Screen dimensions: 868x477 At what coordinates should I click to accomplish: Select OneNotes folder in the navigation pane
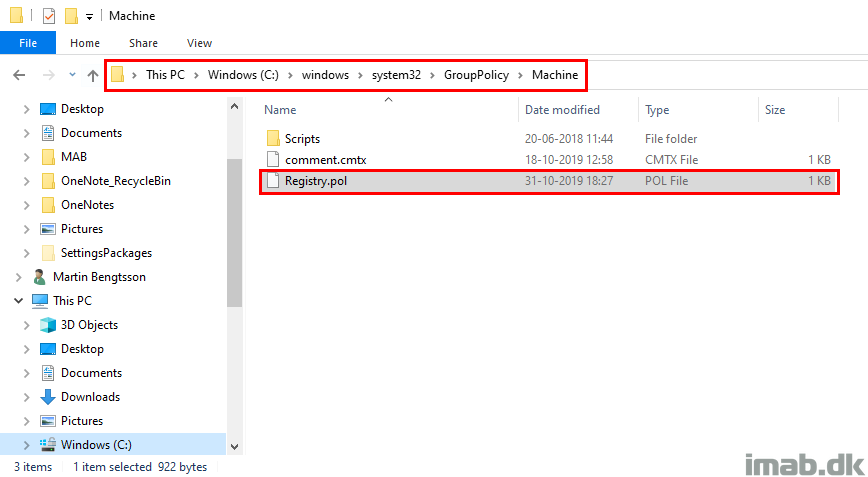[87, 205]
